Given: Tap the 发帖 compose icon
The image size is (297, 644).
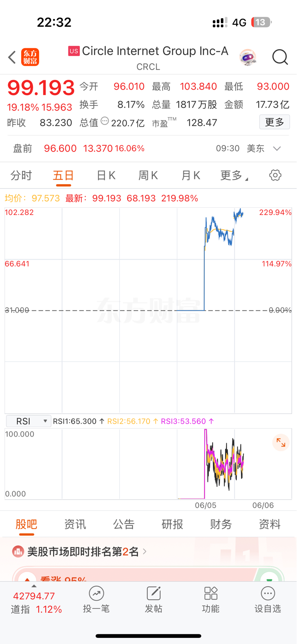Looking at the screenshot, I should pos(153,600).
